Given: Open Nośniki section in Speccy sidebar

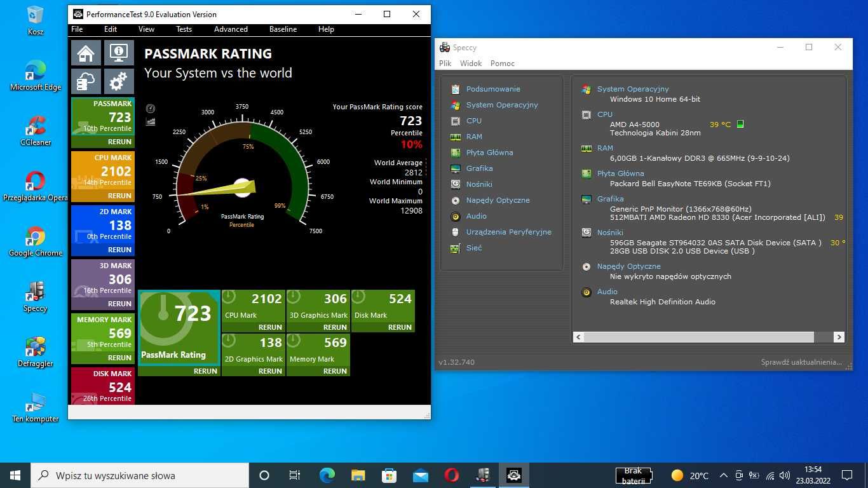Looking at the screenshot, I should click(x=479, y=184).
